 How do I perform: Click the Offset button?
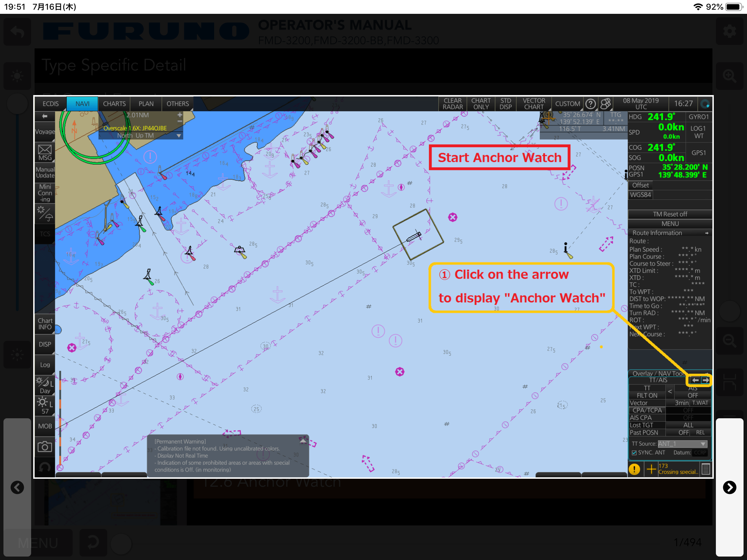coord(640,185)
